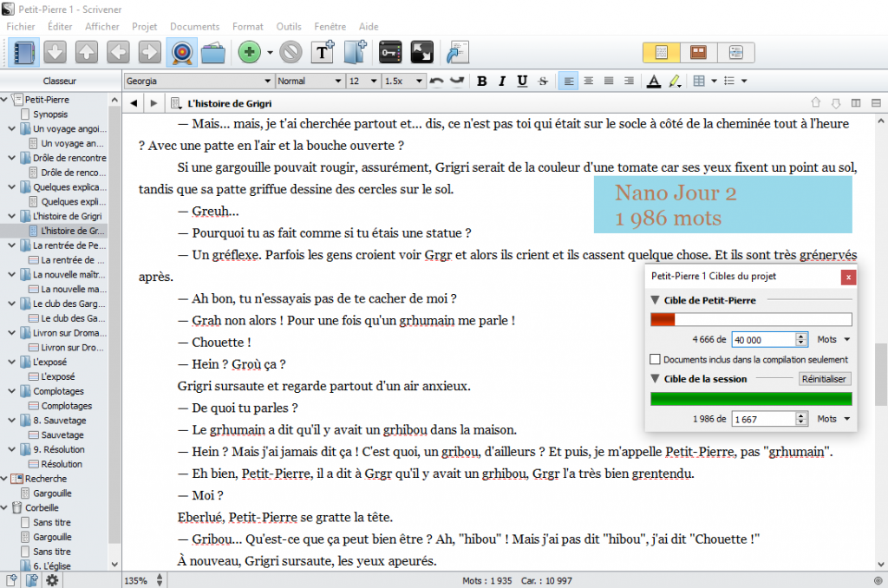Open the font size 12 dropdown
This screenshot has height=588, width=888.
[x=363, y=81]
